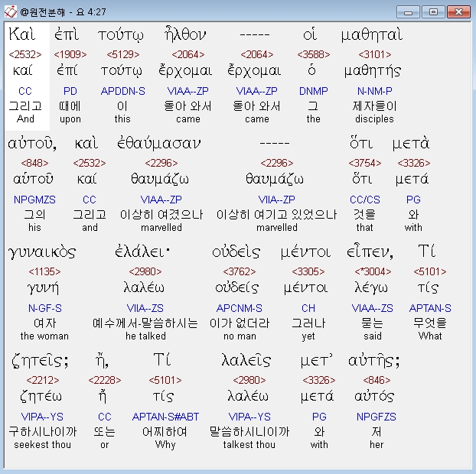Click the English gloss yet
The height and width of the screenshot is (474, 476).
[x=308, y=336]
